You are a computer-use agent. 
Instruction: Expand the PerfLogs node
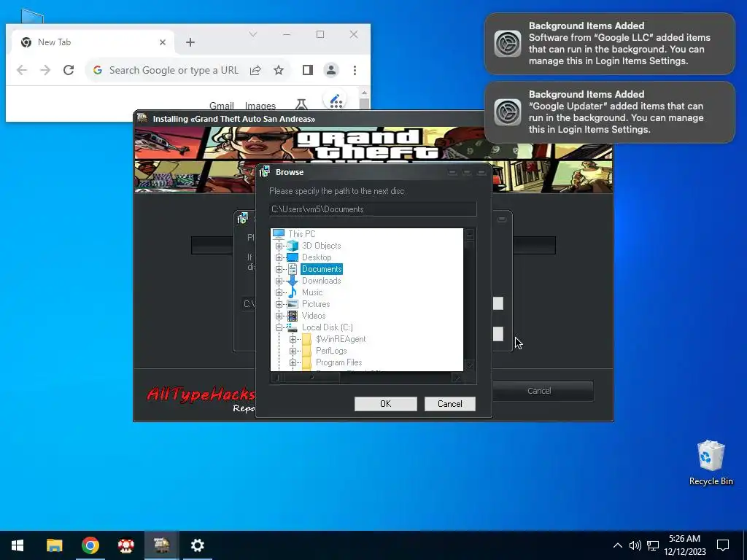293,351
